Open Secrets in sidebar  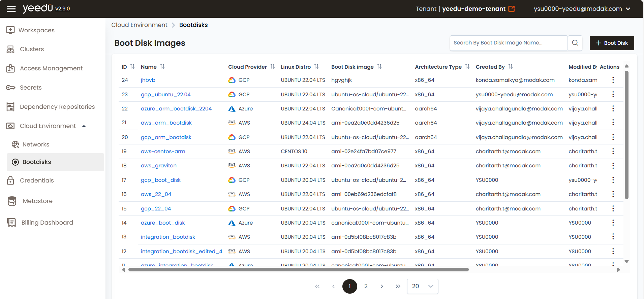[x=31, y=88]
